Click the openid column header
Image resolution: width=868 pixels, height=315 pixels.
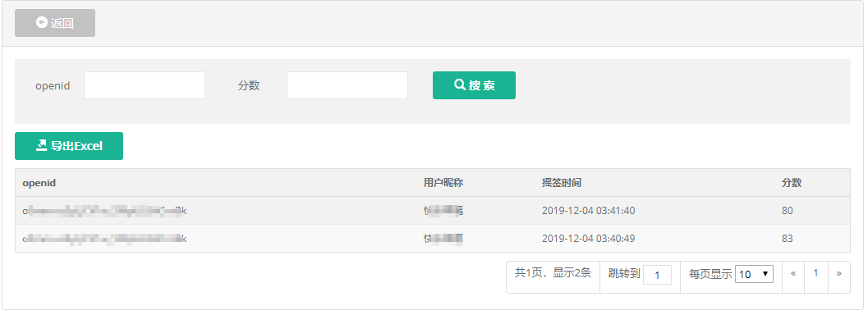[39, 183]
